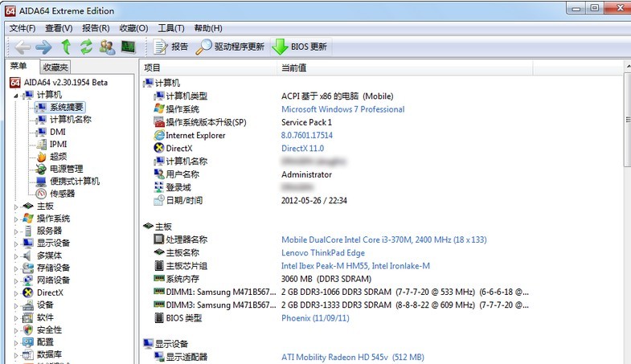631x364 pixels.
Task: Go up one level with green arrow
Action: 66,47
